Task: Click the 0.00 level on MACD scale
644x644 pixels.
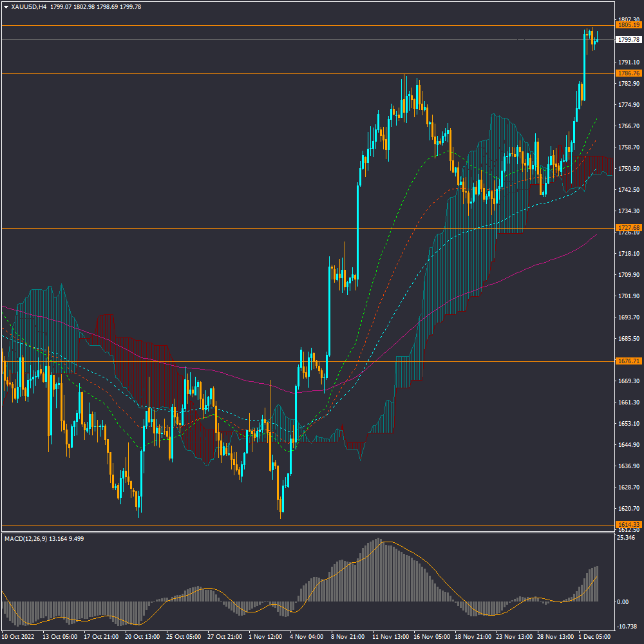Action: tap(623, 601)
